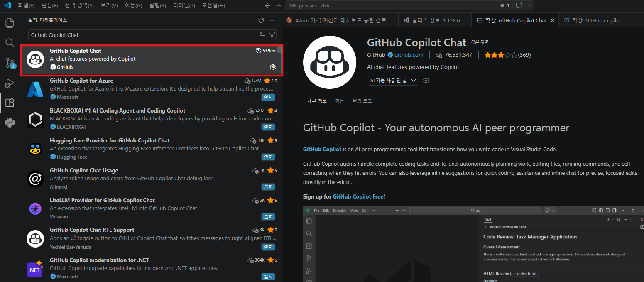
Task: Select the Extensions view icon
Action: (10, 103)
